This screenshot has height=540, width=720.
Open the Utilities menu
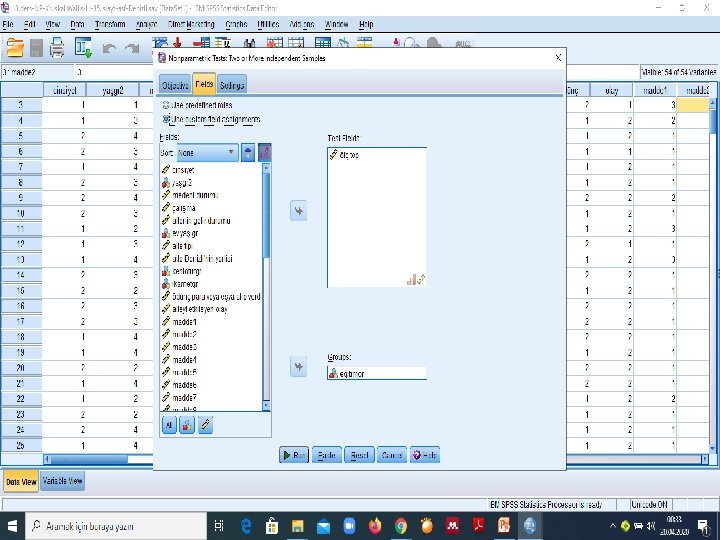[x=268, y=24]
